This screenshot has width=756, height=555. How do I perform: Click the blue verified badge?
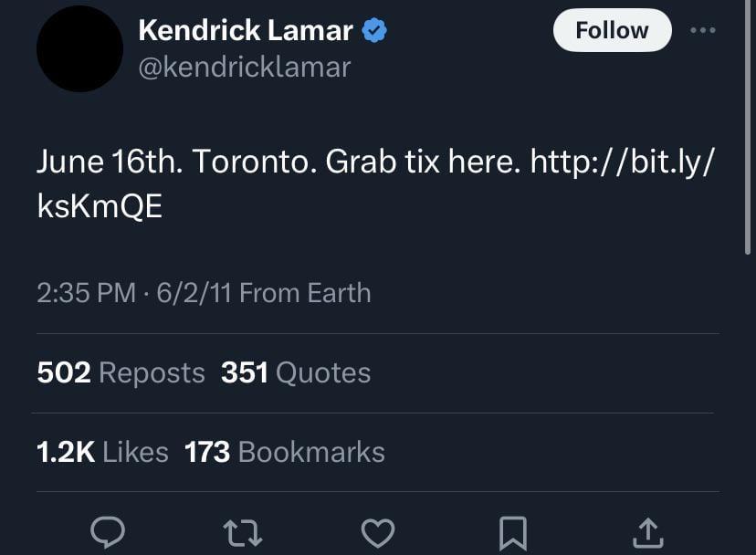pos(374,30)
